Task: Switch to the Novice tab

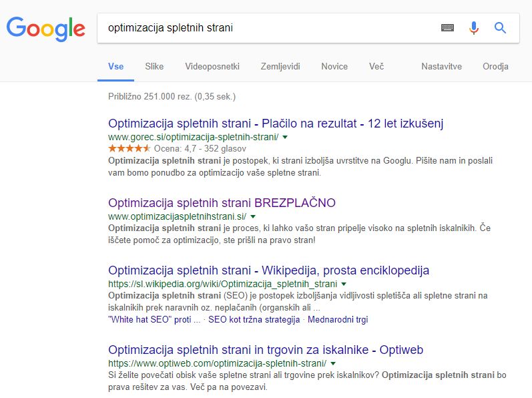Action: coord(334,67)
